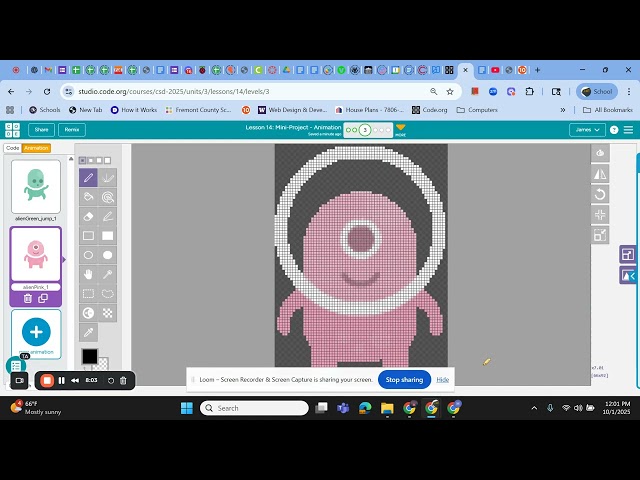Select the outlined ellipse tool
The height and width of the screenshot is (480, 640).
[88, 255]
